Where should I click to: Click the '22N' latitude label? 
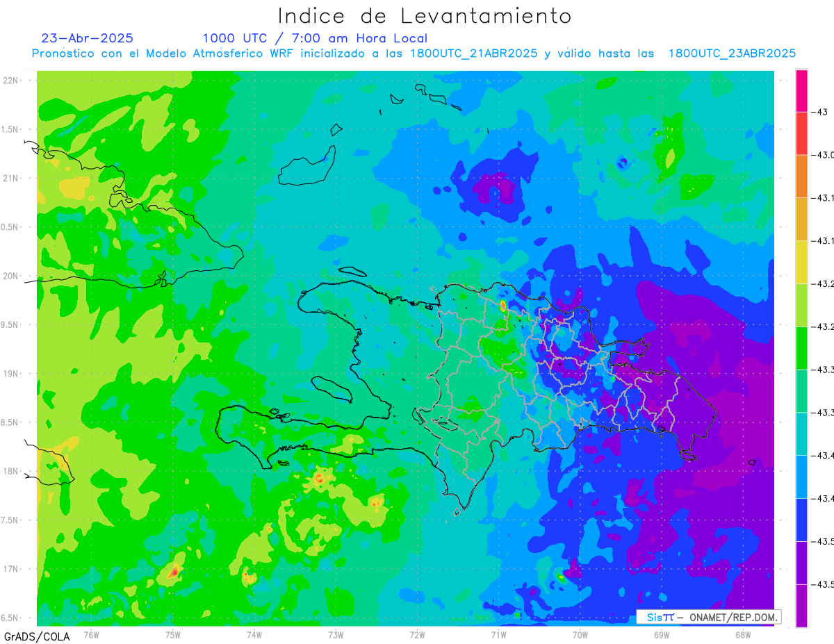click(12, 80)
